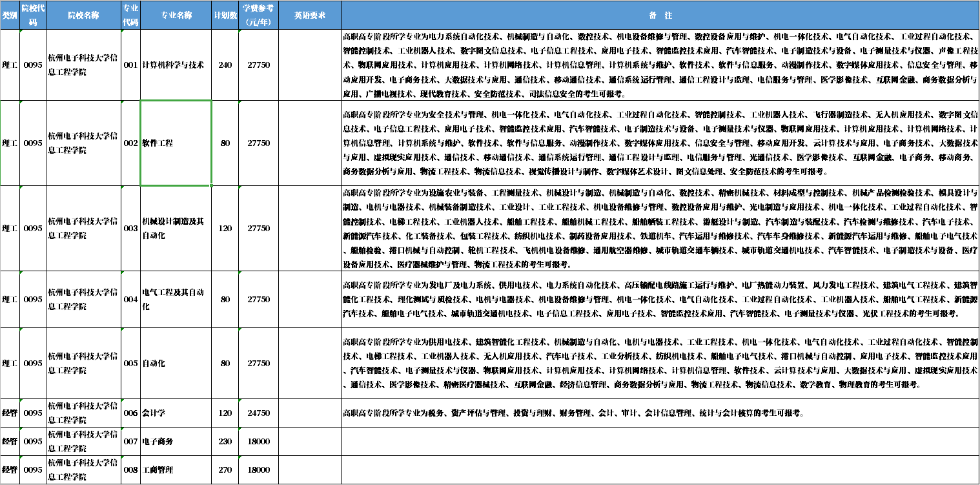Click 理工 category cell in 计算机科学与技术 row

[10, 65]
